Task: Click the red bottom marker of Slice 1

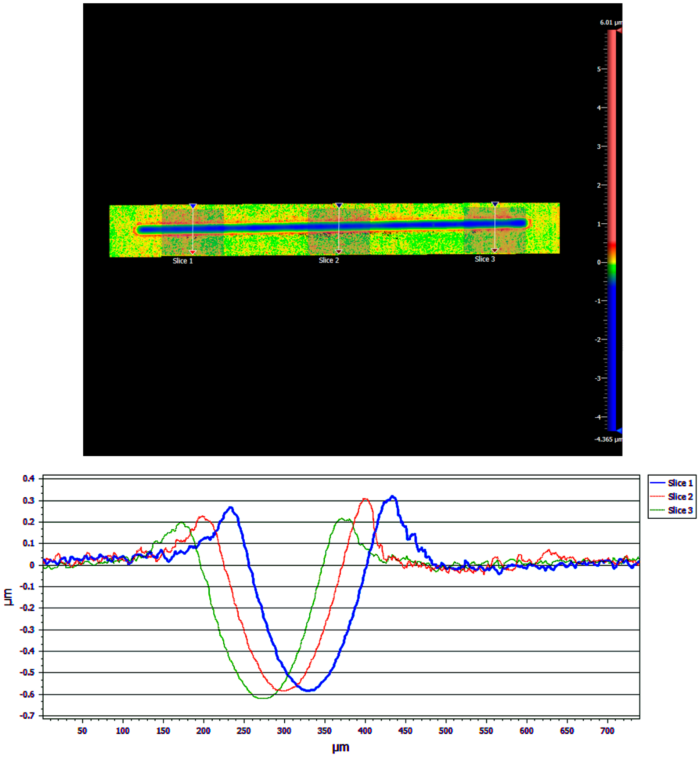Action: click(192, 252)
